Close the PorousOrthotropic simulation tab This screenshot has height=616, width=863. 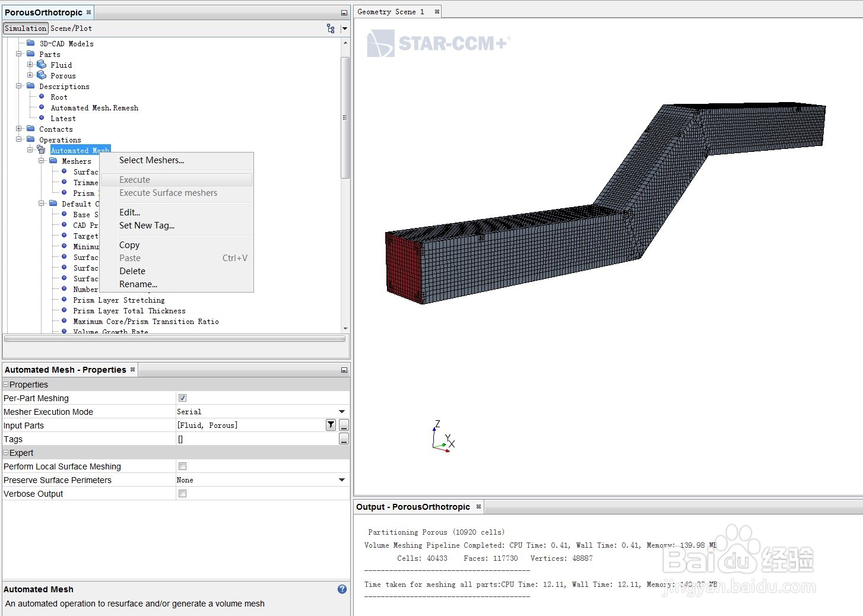tap(89, 12)
